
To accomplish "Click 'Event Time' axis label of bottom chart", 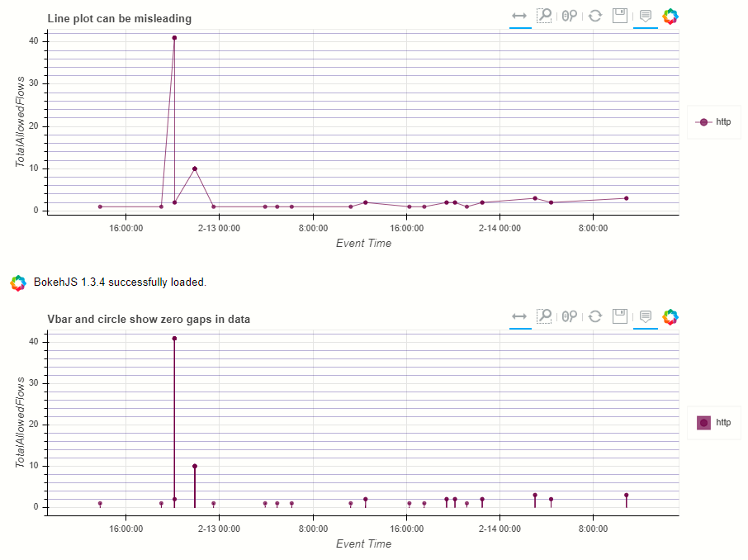I will coord(363,544).
